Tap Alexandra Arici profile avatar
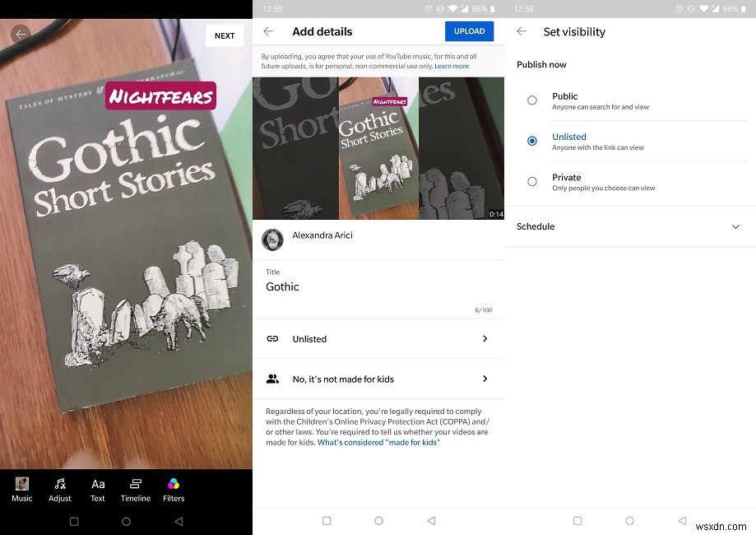This screenshot has width=756, height=535. click(272, 240)
